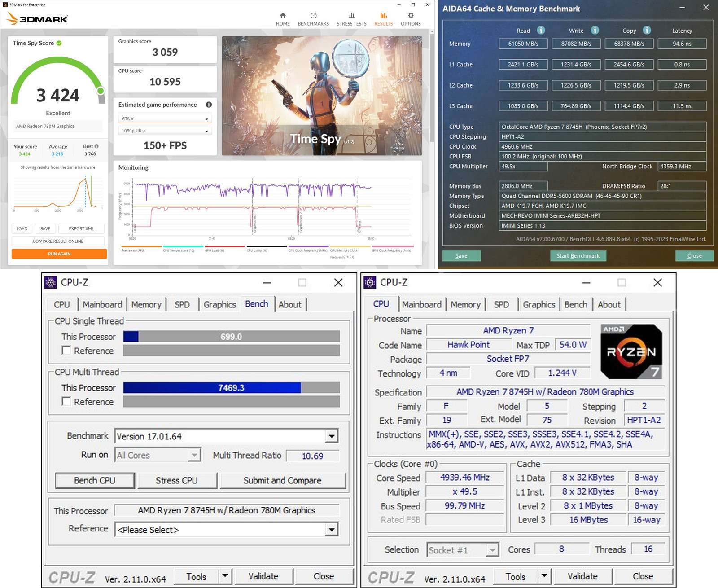Click info icon beside AIDA64 Read column
The height and width of the screenshot is (588, 718).
coord(541,30)
